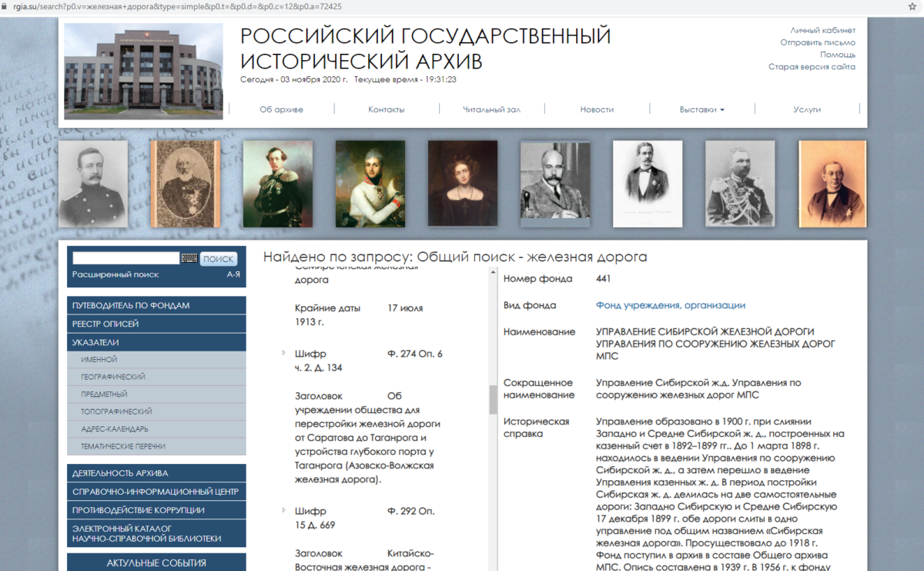Image resolution: width=924 pixels, height=571 pixels.
Task: Click the Историческая справка label
Action: [x=537, y=428]
